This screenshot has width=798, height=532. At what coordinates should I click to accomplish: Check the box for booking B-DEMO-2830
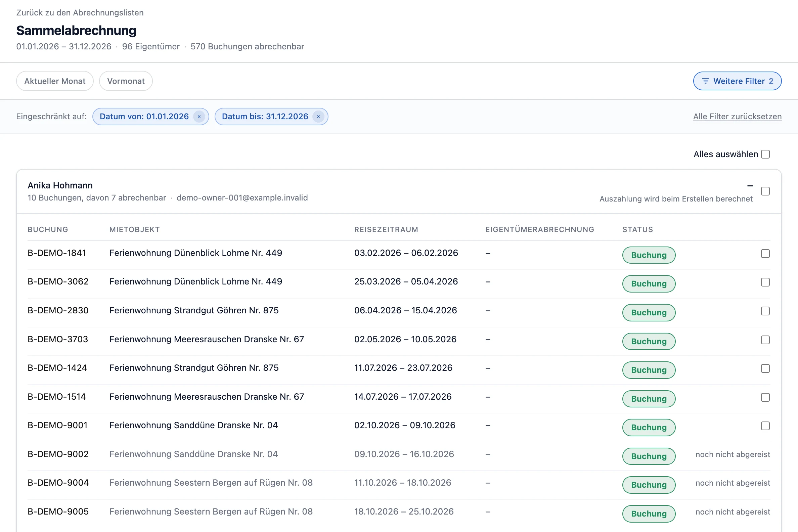(765, 311)
